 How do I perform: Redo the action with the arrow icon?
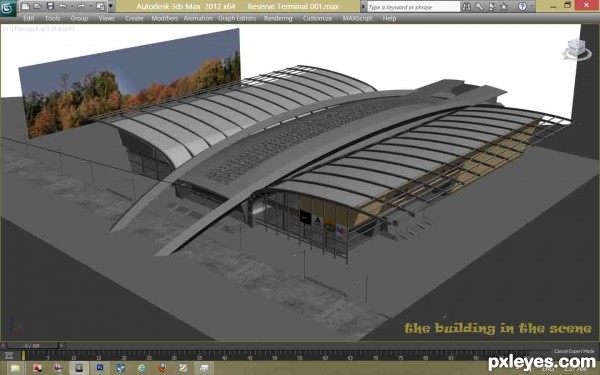[x=81, y=6]
